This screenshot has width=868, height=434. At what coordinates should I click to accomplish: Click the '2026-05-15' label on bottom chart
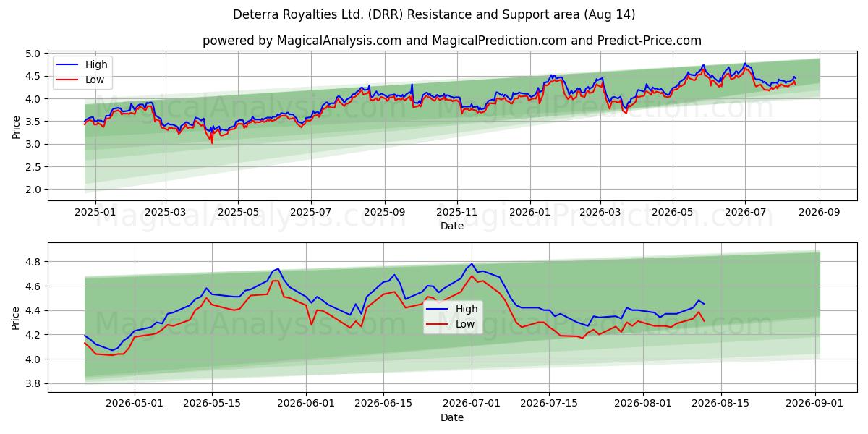point(212,405)
